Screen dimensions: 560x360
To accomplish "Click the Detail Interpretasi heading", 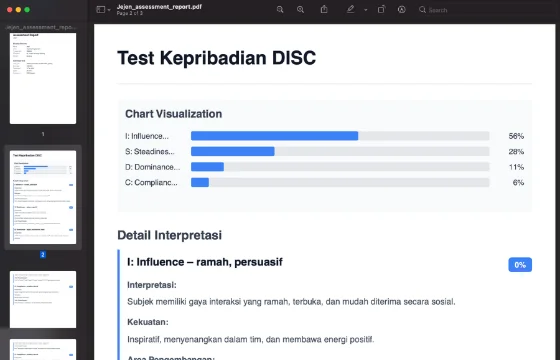I will (x=170, y=235).
